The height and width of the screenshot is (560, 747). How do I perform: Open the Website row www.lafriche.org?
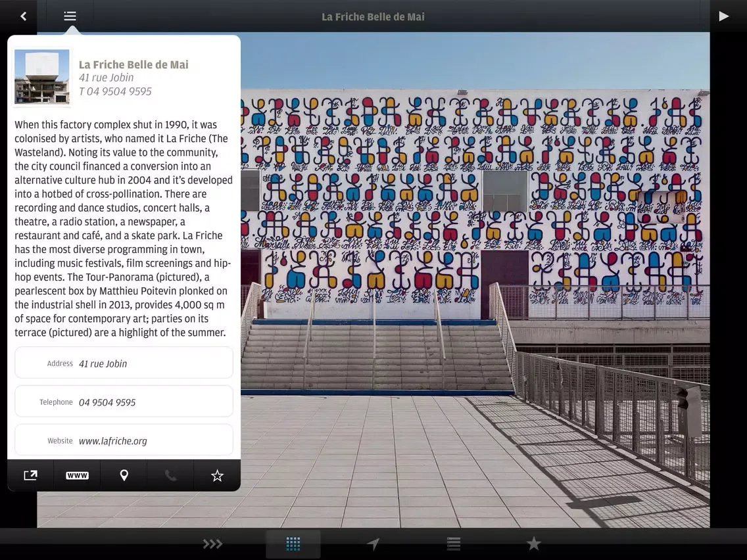click(124, 440)
